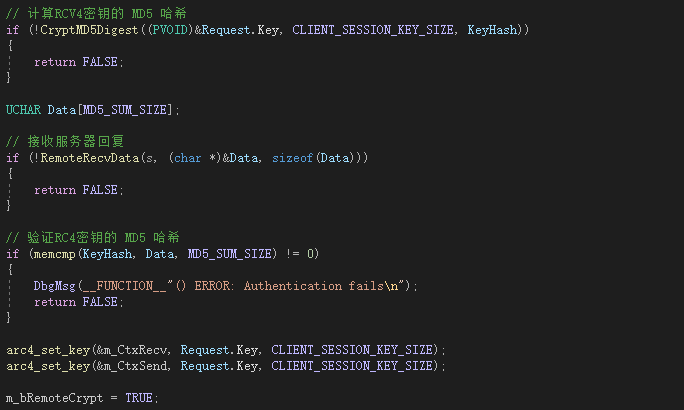Click the __FUNCTION__ macro text
The width and height of the screenshot is (684, 410).
[125, 286]
